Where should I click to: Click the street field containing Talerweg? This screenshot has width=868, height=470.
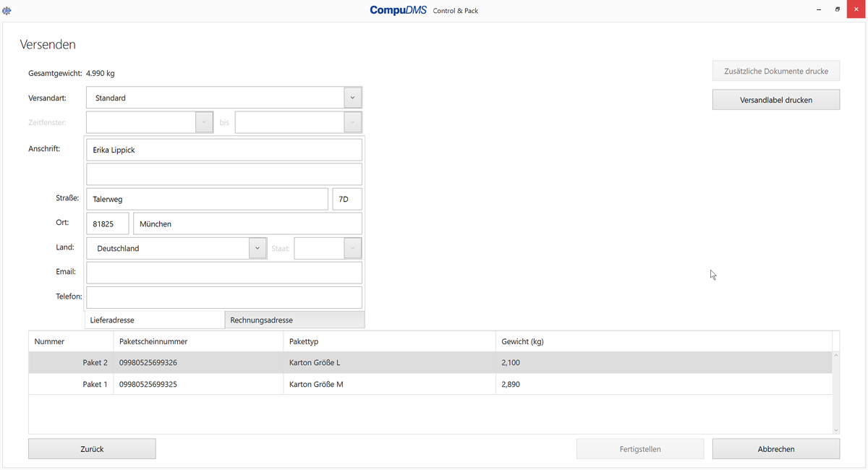[x=207, y=199]
